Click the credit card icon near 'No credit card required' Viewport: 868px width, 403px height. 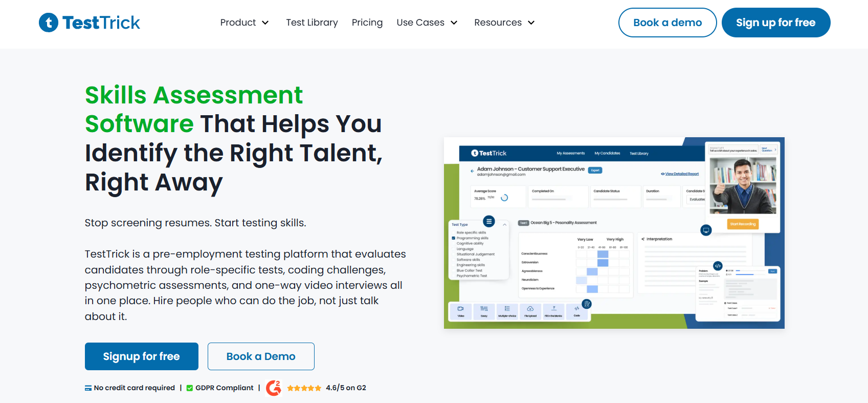coord(88,388)
